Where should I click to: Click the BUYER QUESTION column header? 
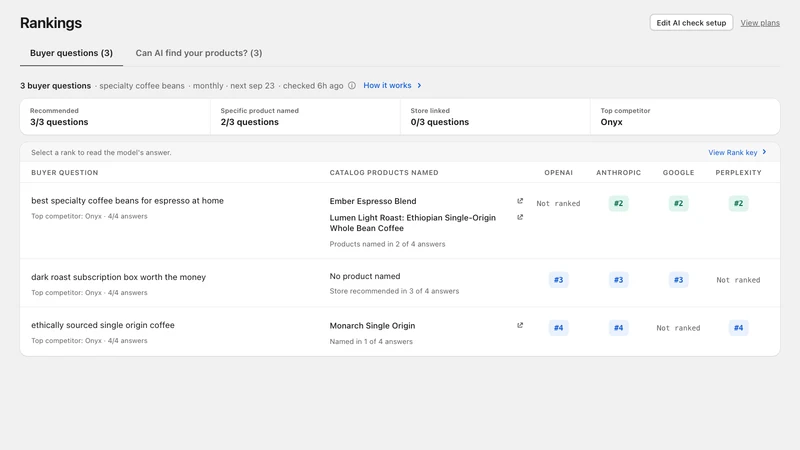[x=65, y=172]
